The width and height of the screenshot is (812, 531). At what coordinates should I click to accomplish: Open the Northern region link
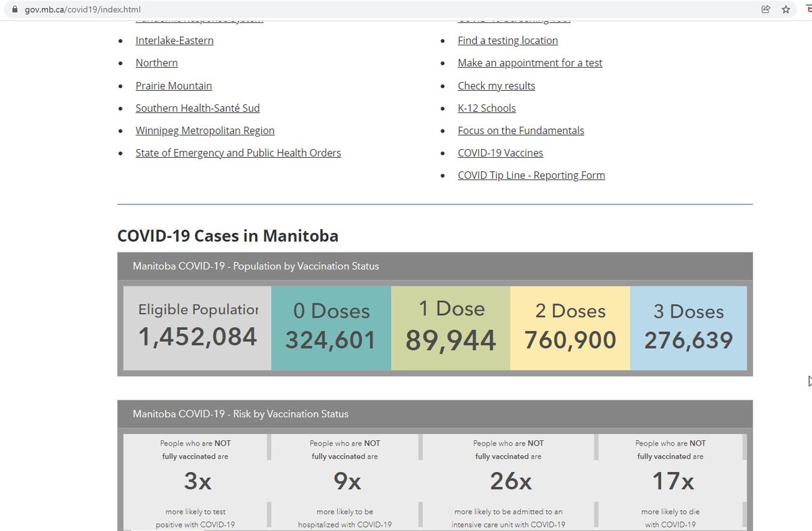157,63
